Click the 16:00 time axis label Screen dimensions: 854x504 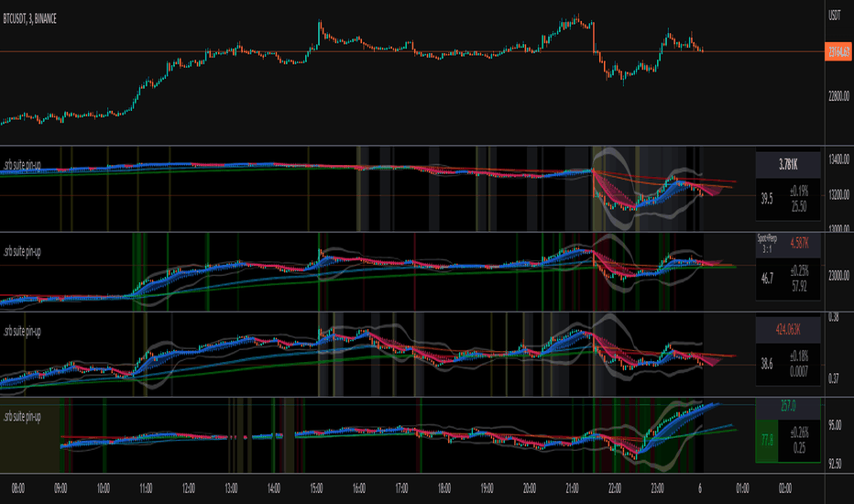coord(359,488)
